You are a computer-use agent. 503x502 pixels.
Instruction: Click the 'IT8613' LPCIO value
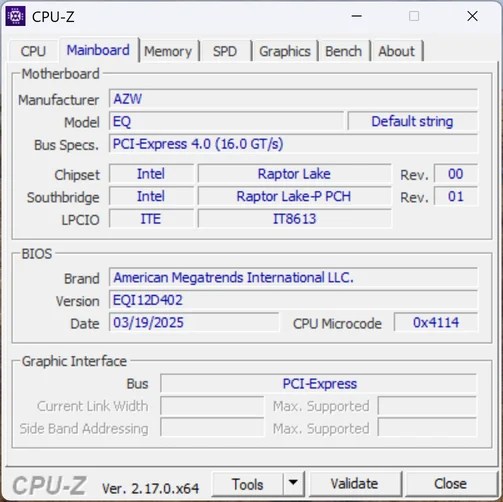pyautogui.click(x=294, y=219)
